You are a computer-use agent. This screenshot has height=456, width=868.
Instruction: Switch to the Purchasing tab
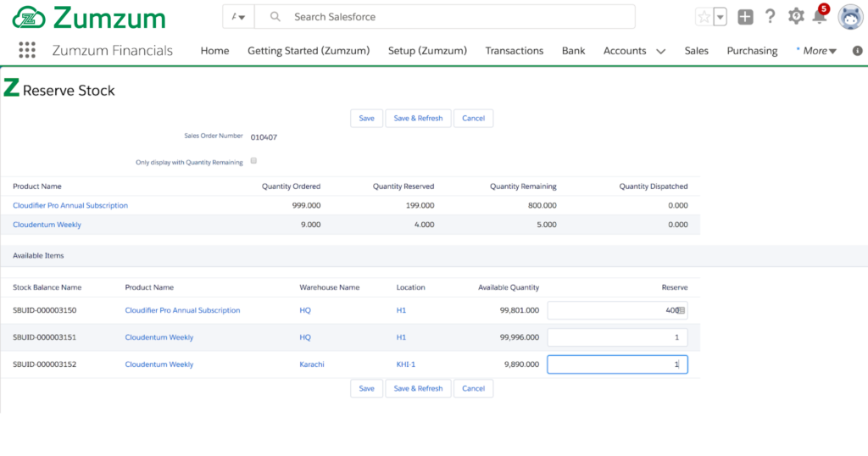[752, 50]
